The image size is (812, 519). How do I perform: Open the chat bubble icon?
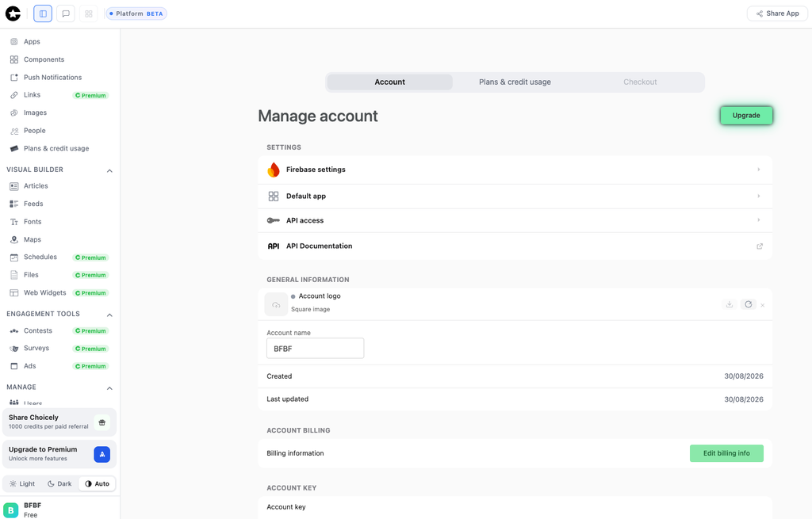point(66,13)
